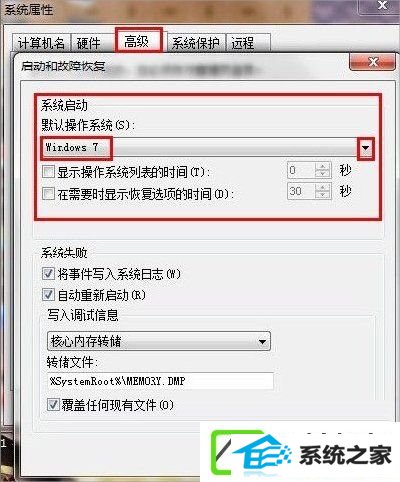Open the 系统保护 tab
The width and height of the screenshot is (400, 482).
point(196,43)
